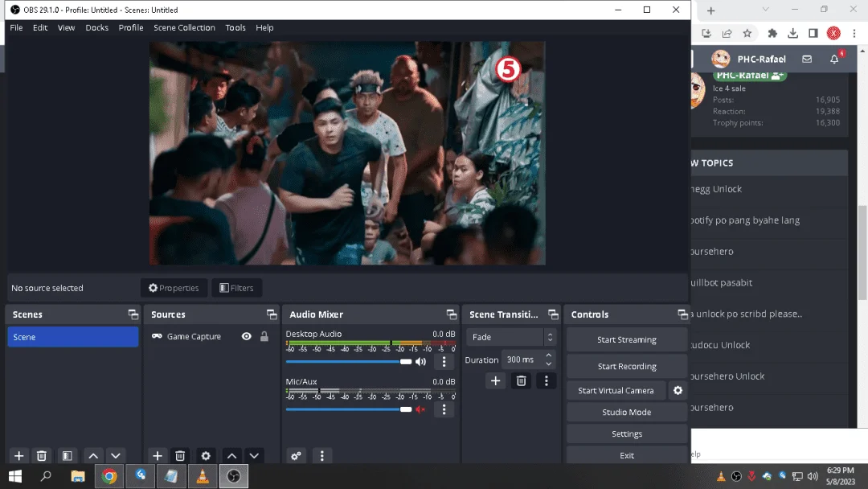Image resolution: width=868 pixels, height=489 pixels.
Task: Open notifications bell in browser page
Action: [834, 59]
